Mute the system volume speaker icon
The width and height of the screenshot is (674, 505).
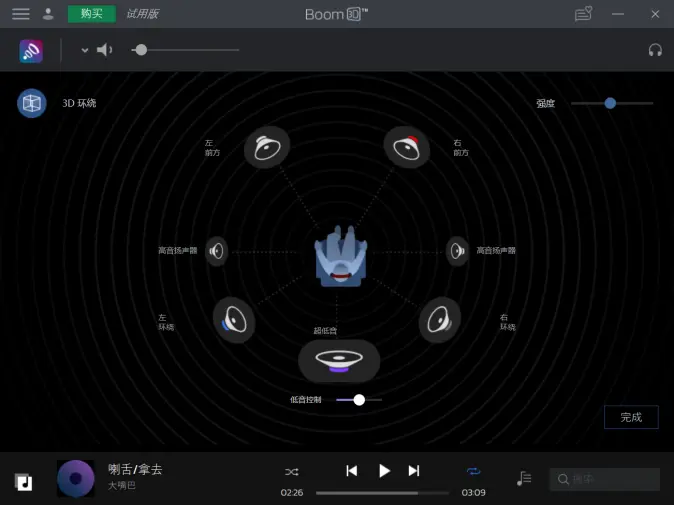click(104, 50)
